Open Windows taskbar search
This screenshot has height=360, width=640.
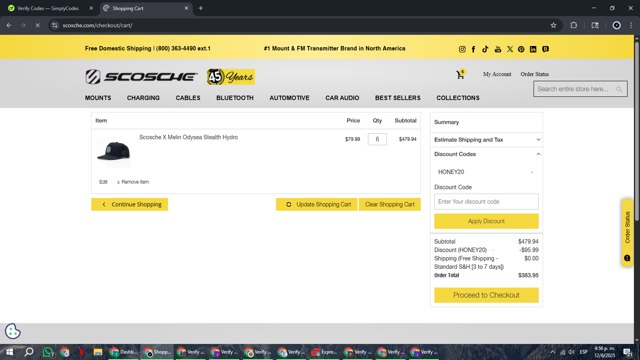[29, 352]
